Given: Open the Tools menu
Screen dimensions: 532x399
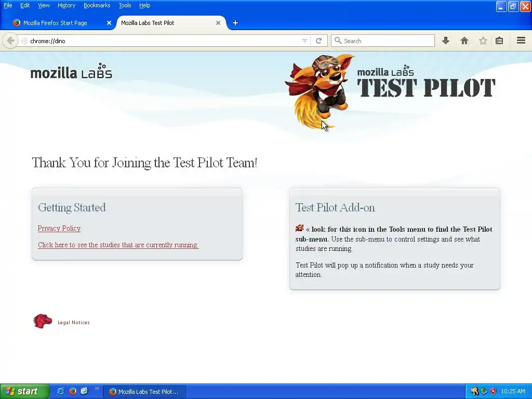Looking at the screenshot, I should (x=125, y=5).
